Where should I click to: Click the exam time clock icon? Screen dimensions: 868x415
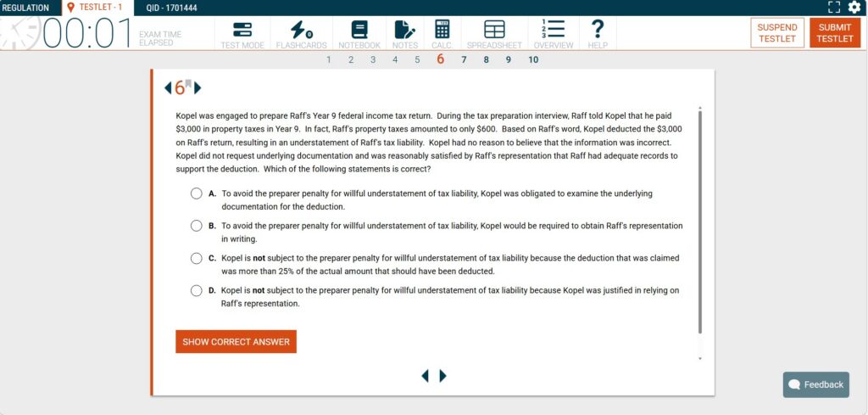coord(20,33)
